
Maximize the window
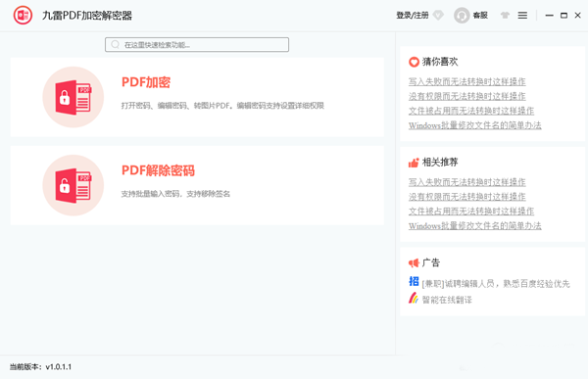[x=563, y=16]
